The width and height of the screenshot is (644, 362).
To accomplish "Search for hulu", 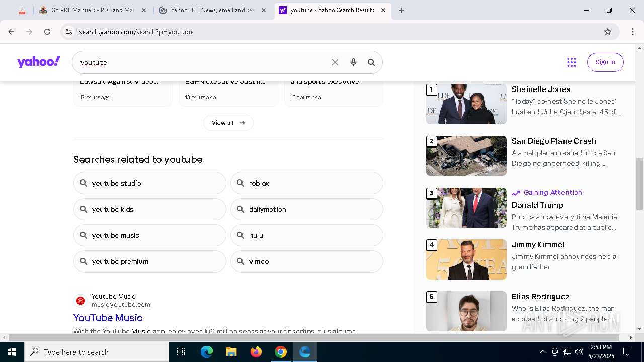I will click(307, 235).
